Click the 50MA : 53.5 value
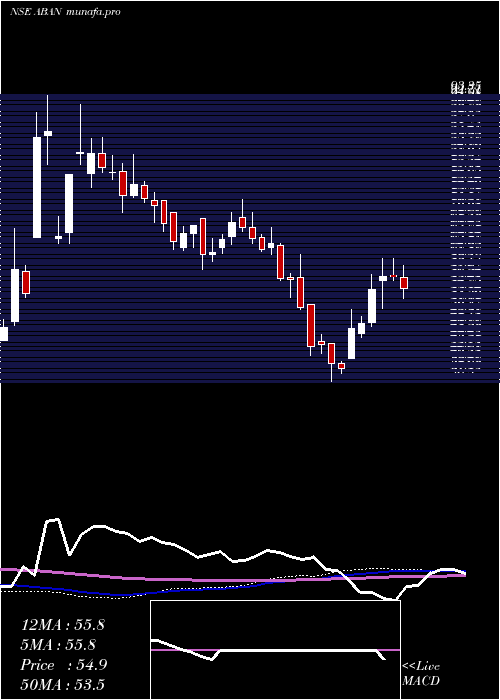This screenshot has width=500, height=700. (x=62, y=685)
